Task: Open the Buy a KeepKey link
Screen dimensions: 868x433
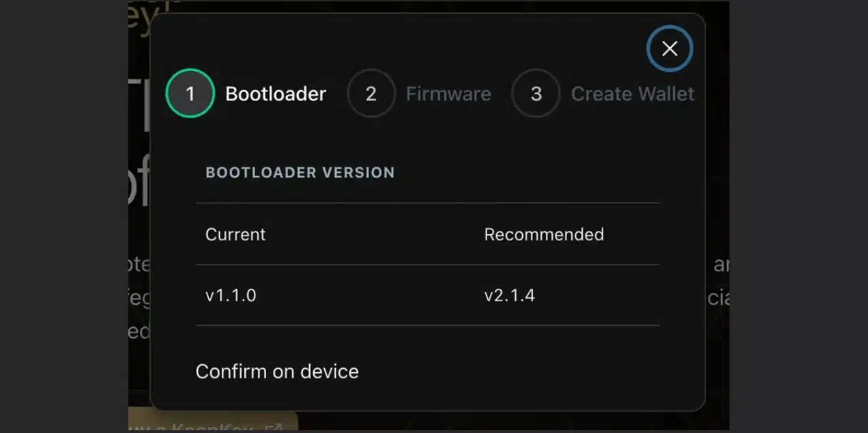Action: [x=218, y=428]
